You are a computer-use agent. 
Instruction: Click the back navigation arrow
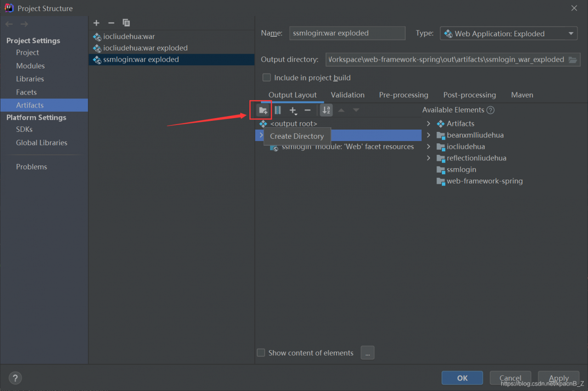point(9,24)
